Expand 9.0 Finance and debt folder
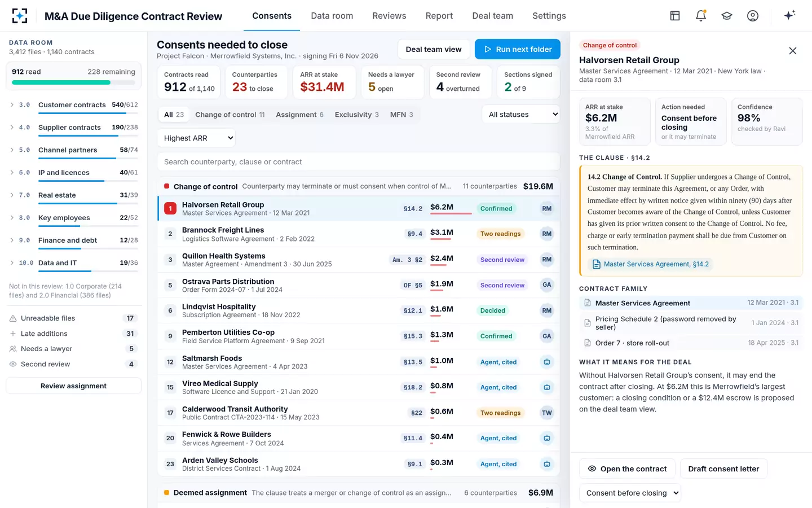 12,240
